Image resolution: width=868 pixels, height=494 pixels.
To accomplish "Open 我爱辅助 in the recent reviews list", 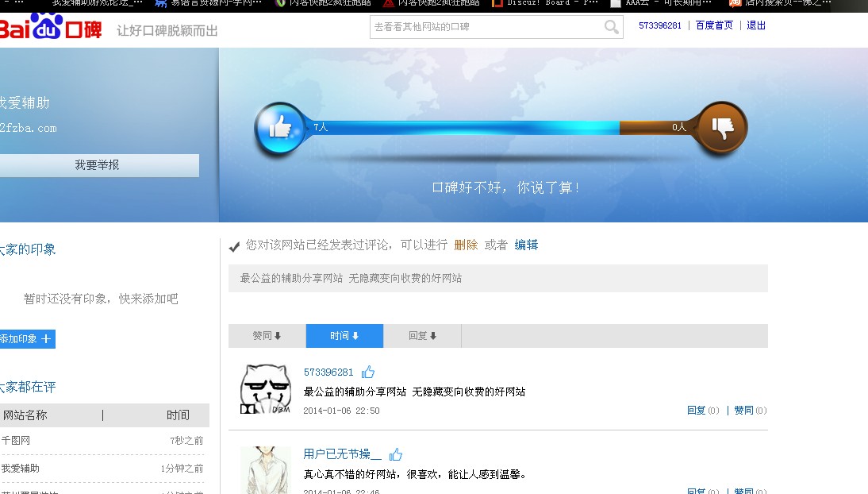I will (21, 469).
